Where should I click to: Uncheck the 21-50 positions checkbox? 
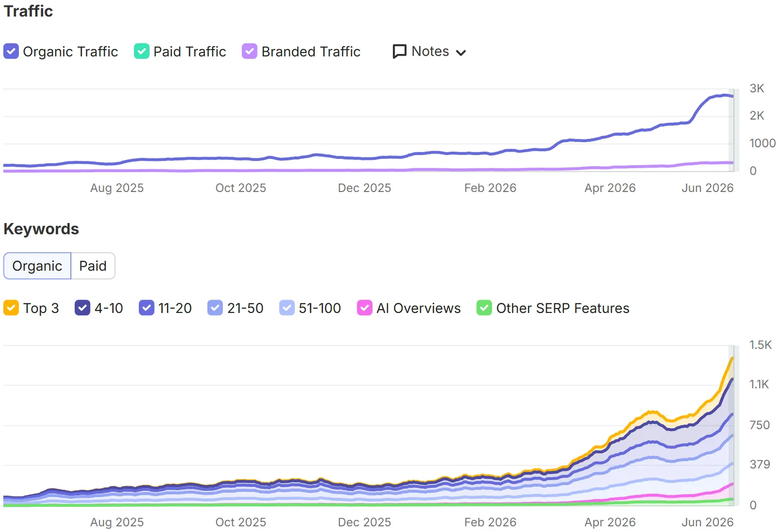[x=215, y=308]
